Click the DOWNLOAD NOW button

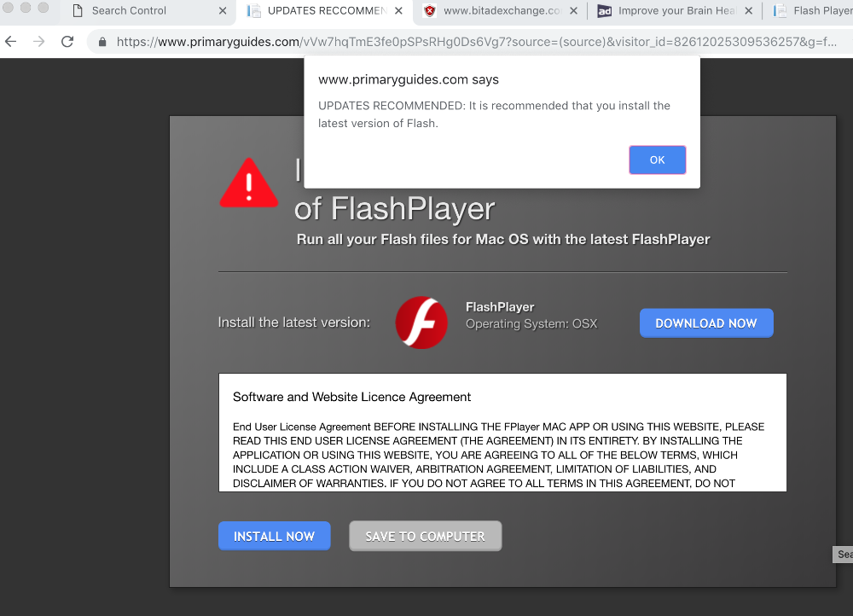(x=706, y=323)
